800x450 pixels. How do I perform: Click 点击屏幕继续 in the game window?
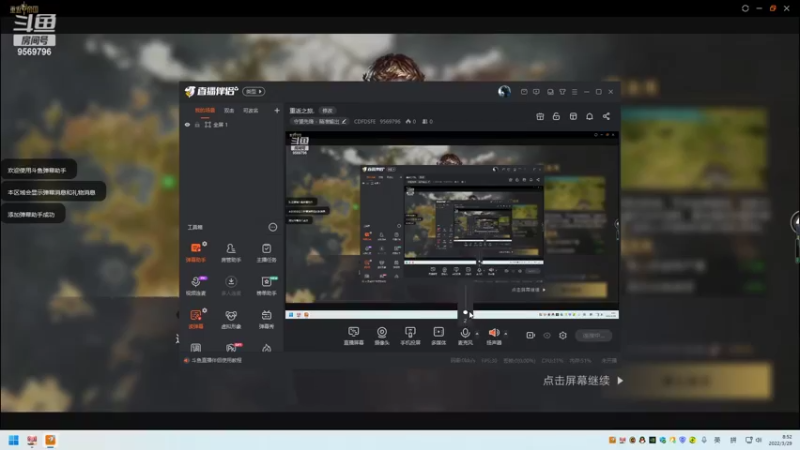click(577, 381)
